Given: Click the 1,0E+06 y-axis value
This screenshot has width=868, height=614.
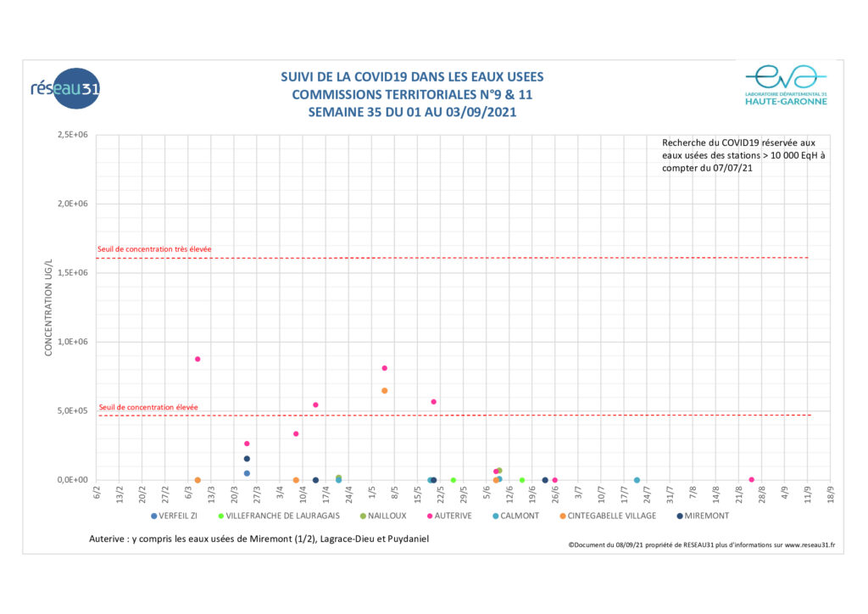Looking at the screenshot, I should pyautogui.click(x=73, y=342).
